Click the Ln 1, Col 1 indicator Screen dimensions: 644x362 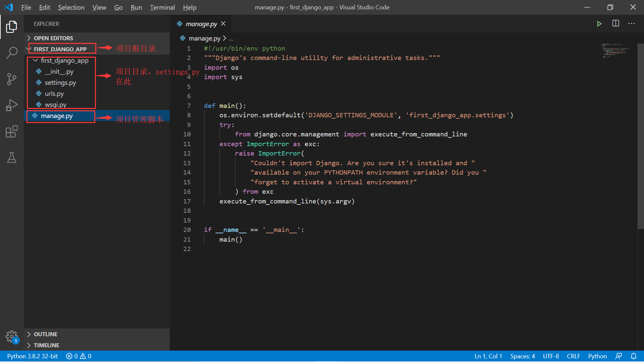click(488, 356)
